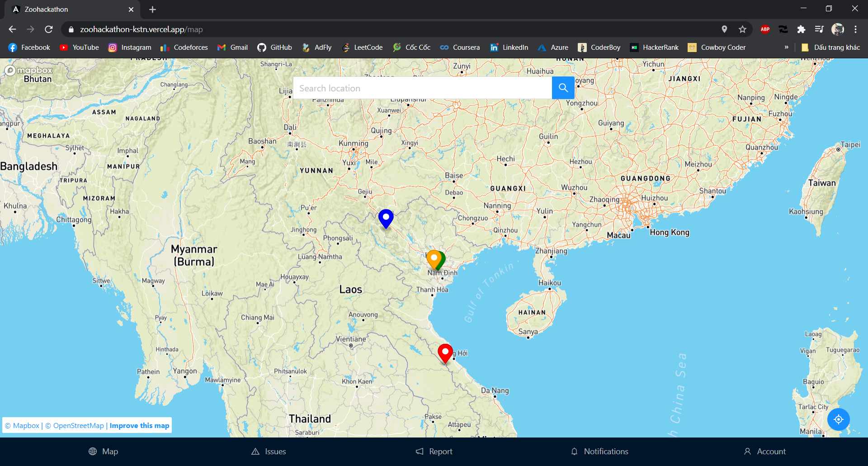Reload the current page

pyautogui.click(x=49, y=29)
